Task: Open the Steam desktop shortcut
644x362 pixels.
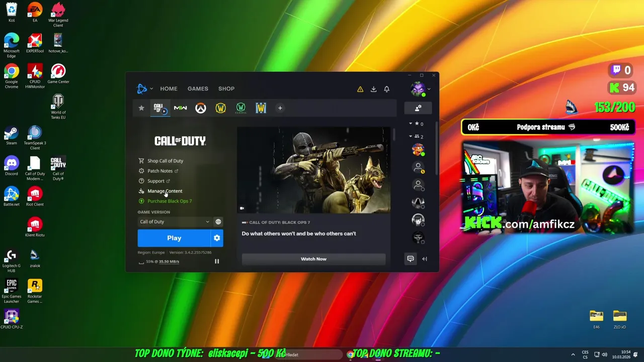Action: (12, 136)
